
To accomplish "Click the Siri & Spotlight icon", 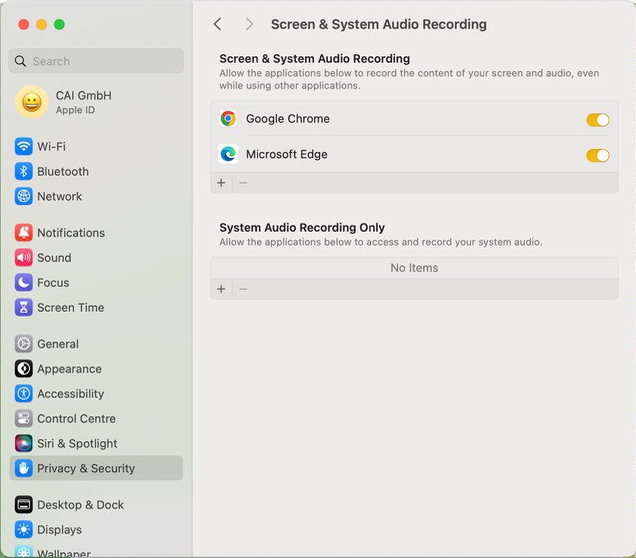I will (24, 443).
